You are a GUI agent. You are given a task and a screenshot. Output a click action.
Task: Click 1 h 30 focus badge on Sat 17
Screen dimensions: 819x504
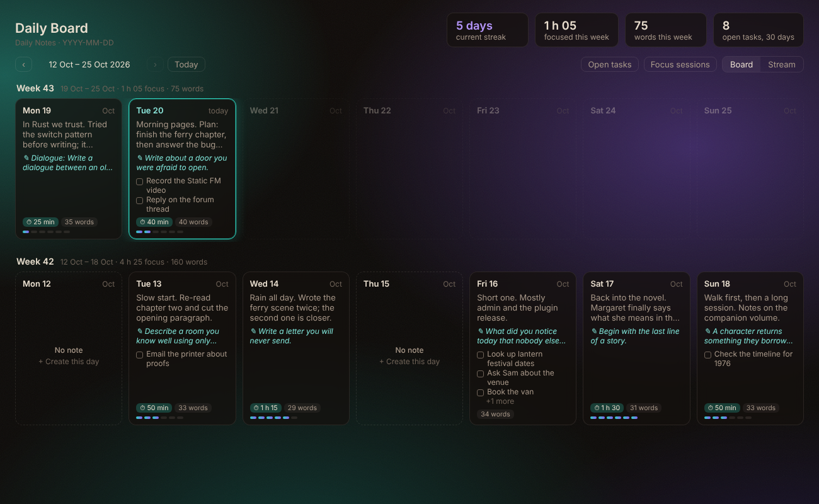(x=607, y=408)
